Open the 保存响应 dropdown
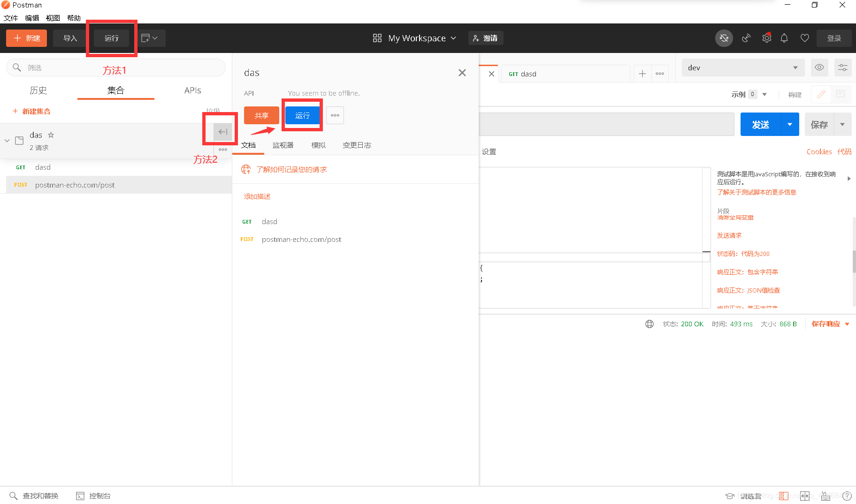Image resolution: width=856 pixels, height=504 pixels. [x=830, y=324]
